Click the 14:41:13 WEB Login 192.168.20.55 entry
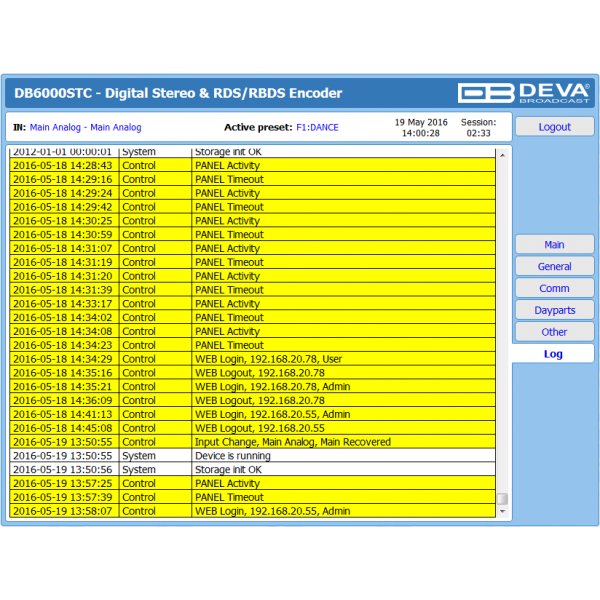 253,414
